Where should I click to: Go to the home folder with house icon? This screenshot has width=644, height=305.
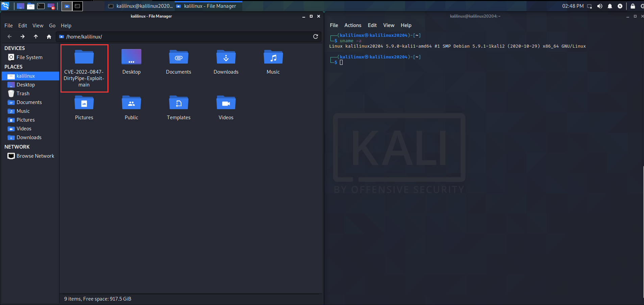tap(49, 36)
